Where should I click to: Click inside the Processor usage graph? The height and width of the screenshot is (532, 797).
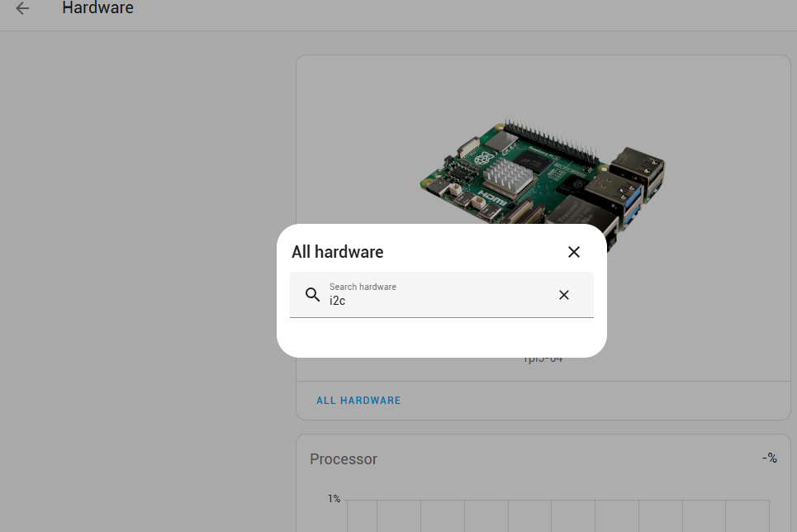[553, 515]
